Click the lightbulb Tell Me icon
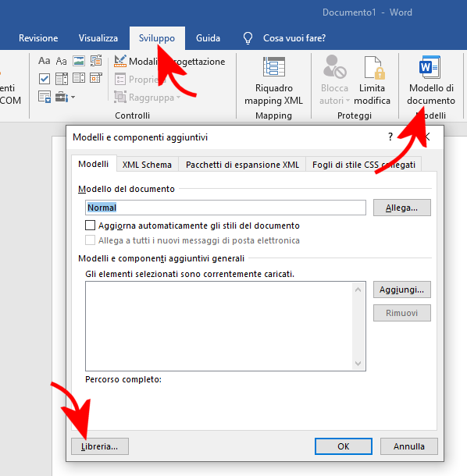The width and height of the screenshot is (467, 476). pos(248,38)
